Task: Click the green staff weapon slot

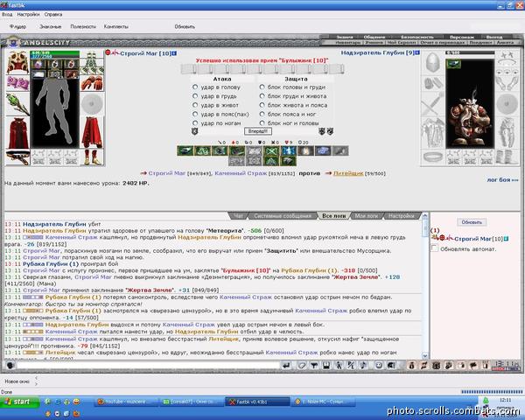Action: (17, 104)
